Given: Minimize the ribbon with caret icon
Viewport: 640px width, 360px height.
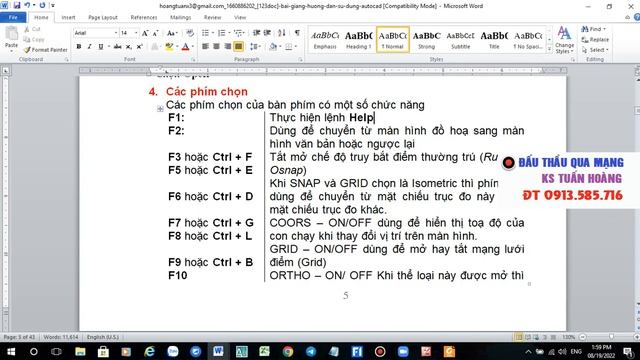Looking at the screenshot, I should tap(627, 17).
